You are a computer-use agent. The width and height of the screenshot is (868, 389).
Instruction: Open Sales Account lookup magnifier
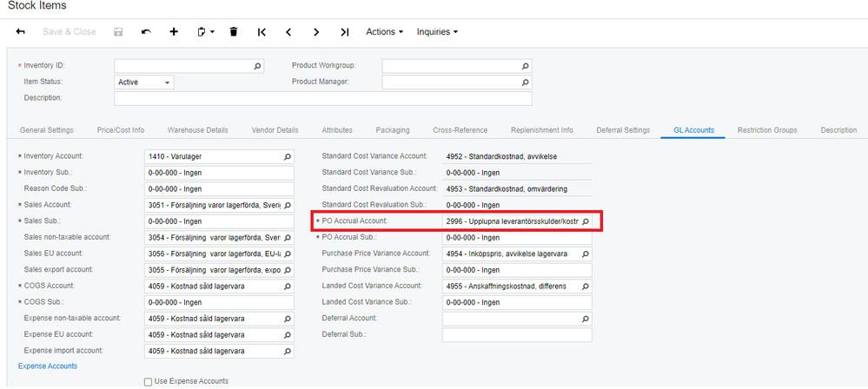pyautogui.click(x=288, y=205)
